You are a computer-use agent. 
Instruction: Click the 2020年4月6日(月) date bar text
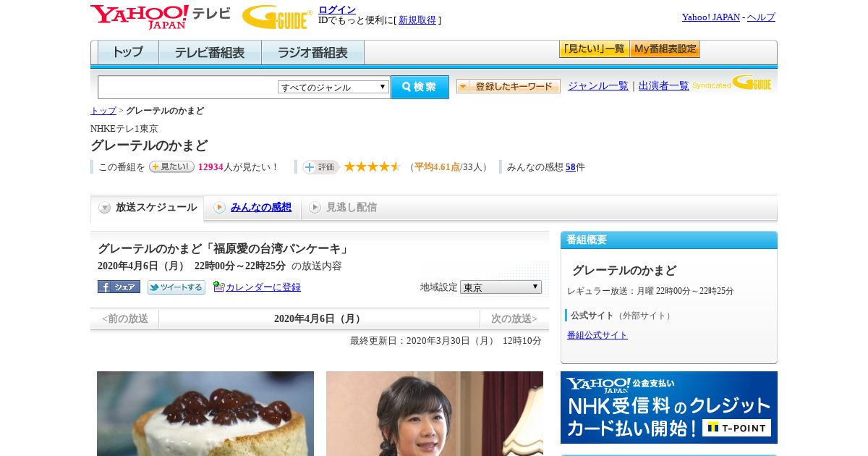(x=319, y=318)
